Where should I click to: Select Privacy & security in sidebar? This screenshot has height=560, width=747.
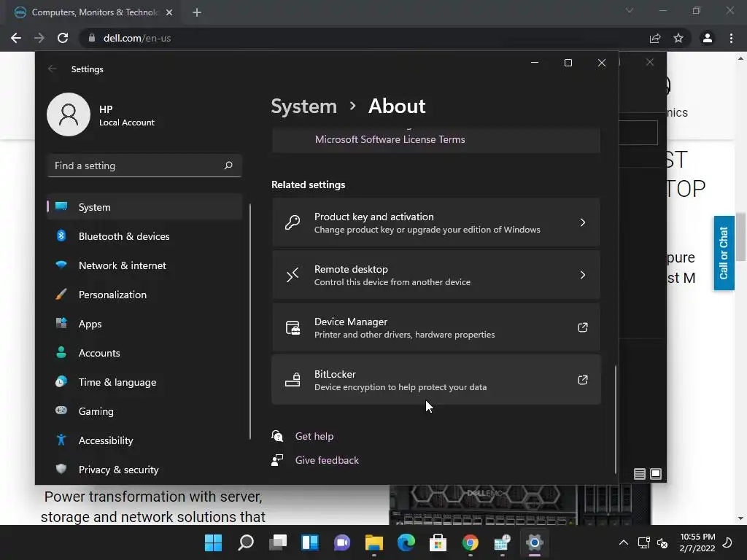point(144,470)
